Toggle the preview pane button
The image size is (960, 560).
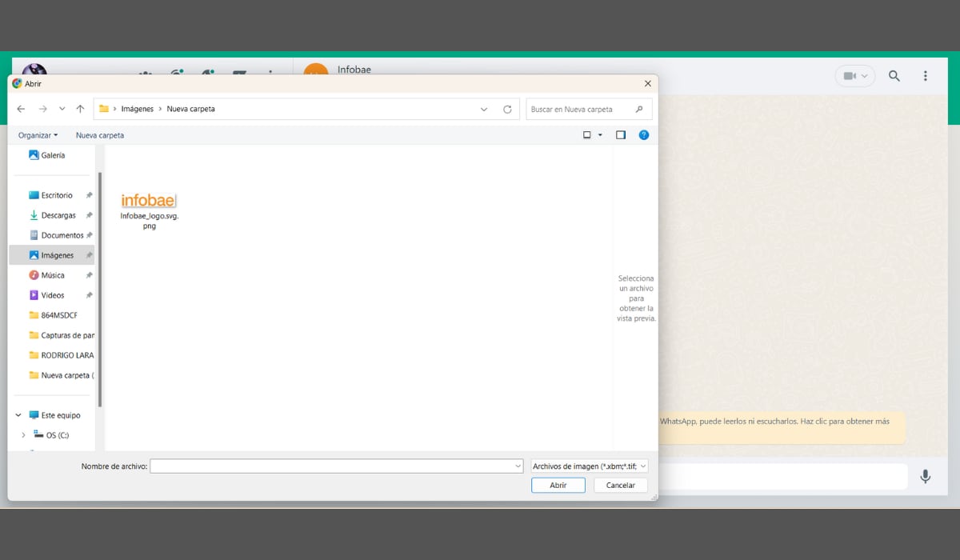(x=620, y=135)
